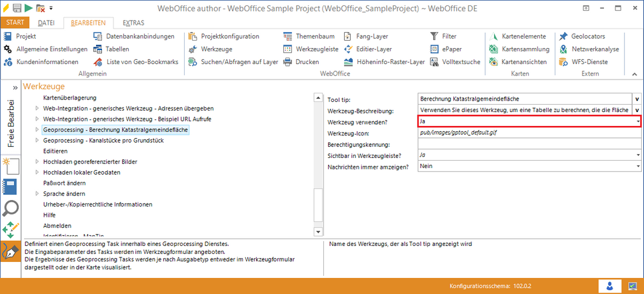Select Editieren in tools tree
The image size is (644, 294).
55,151
